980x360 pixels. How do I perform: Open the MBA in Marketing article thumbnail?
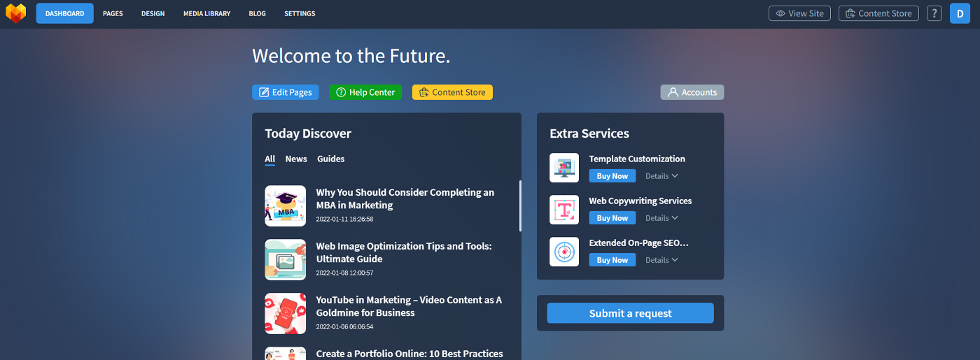(x=286, y=206)
